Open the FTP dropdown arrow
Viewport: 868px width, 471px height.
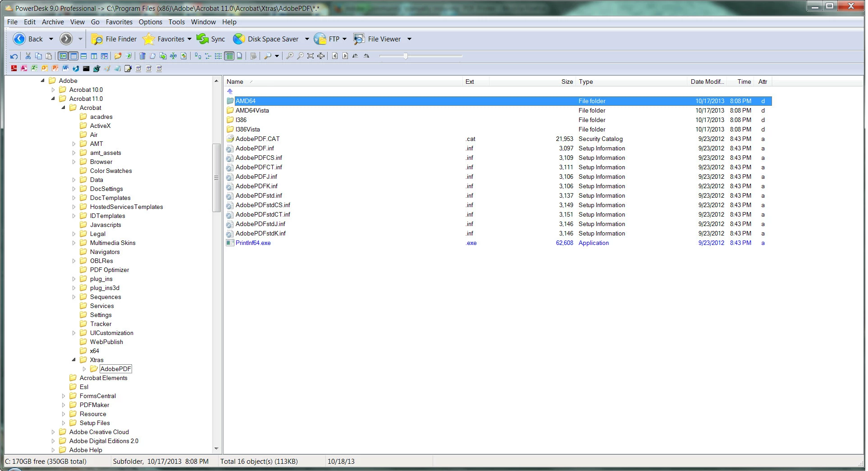coord(344,39)
